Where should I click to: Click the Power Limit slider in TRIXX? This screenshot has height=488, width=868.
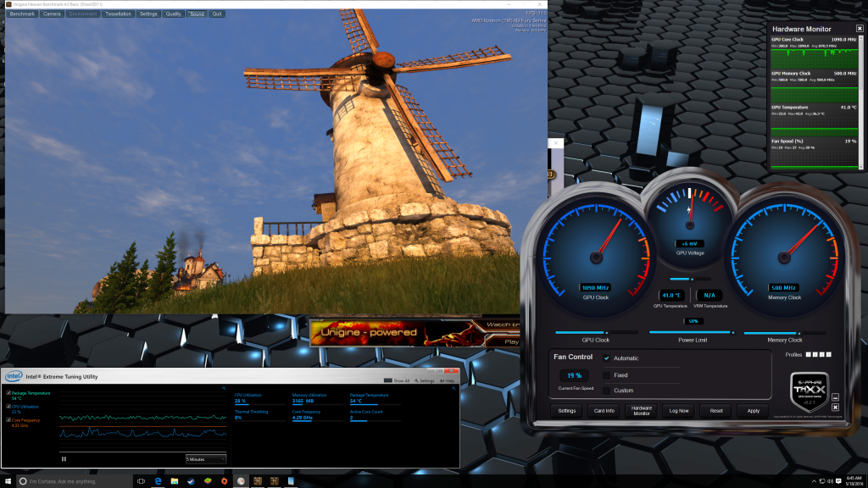click(x=692, y=332)
